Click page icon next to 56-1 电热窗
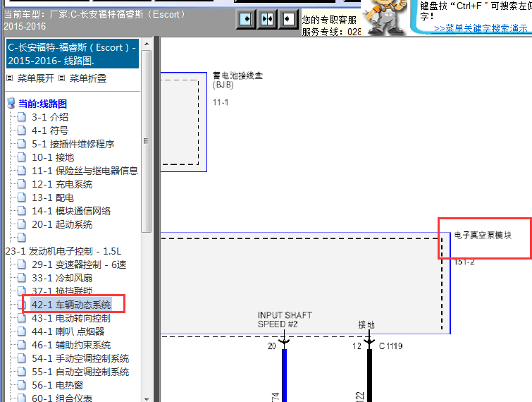 tap(22, 385)
